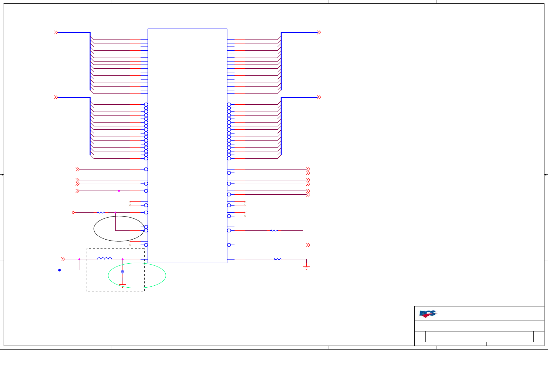The width and height of the screenshot is (555, 392).
Task: Click the input port arrow feeding the inductor
Action: click(x=63, y=259)
